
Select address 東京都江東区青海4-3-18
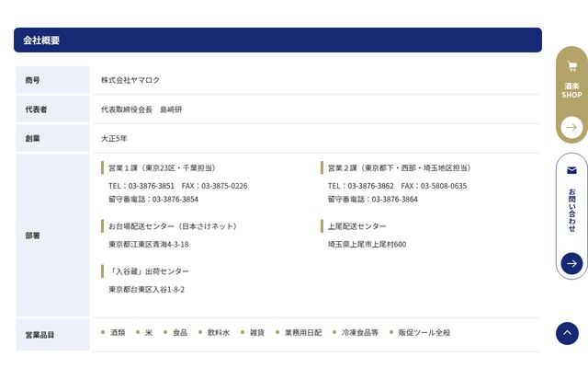(x=149, y=245)
